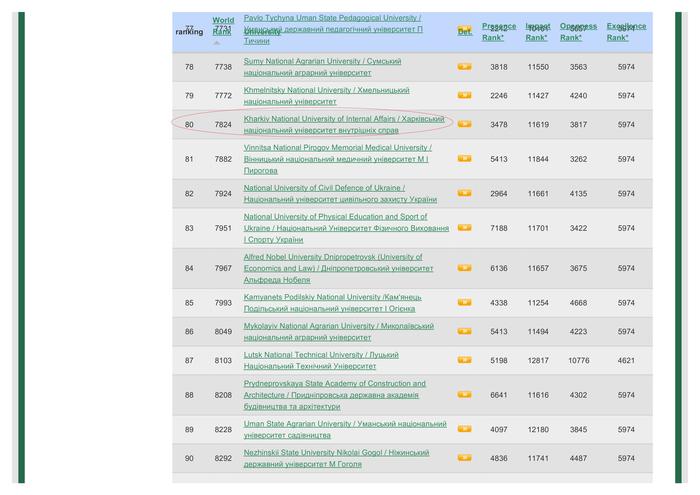Click the sort arrow below World Rank
This screenshot has width=700, height=495.
(x=217, y=43)
